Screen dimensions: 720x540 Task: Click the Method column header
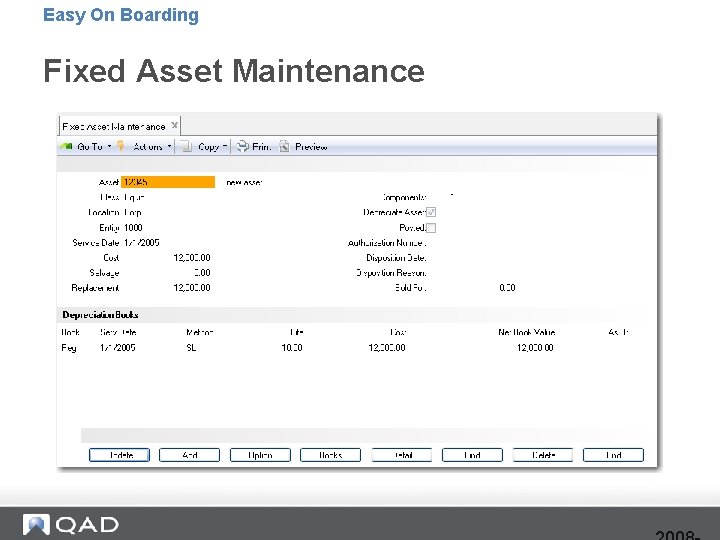click(x=200, y=332)
